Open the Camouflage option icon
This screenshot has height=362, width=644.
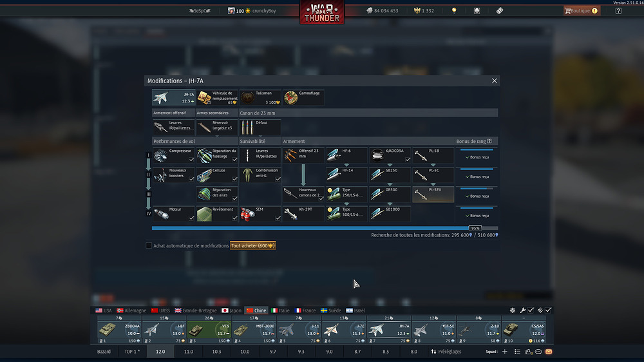(x=291, y=97)
